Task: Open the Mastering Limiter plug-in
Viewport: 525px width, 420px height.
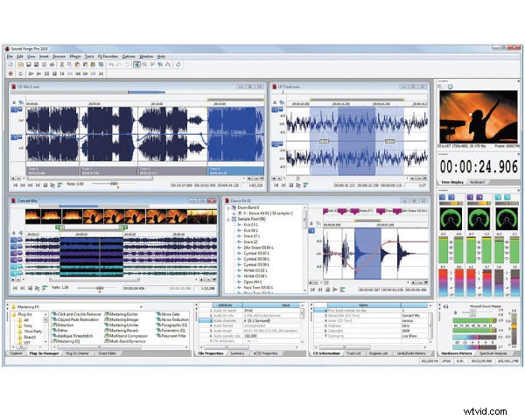Action: point(122,325)
